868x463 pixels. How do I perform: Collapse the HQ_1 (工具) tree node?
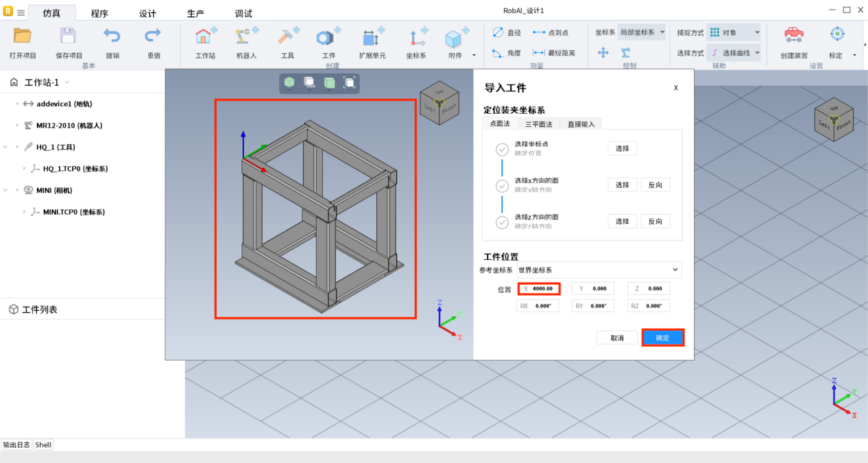(6, 147)
